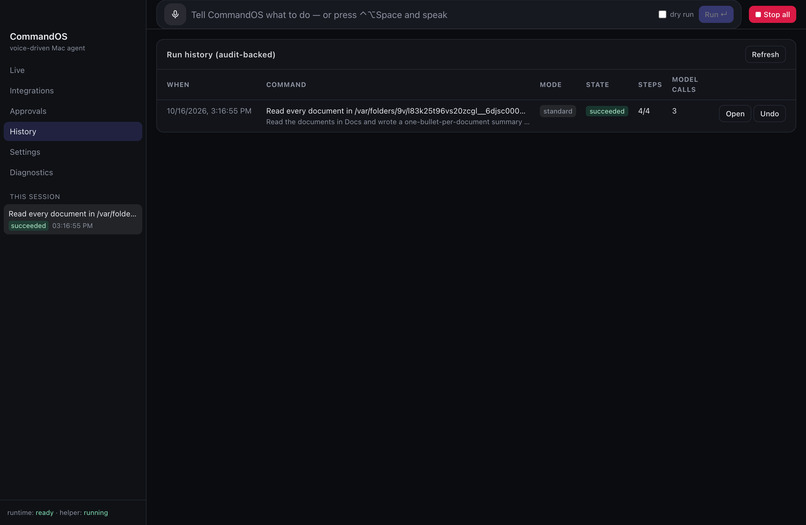Click the 'succeeded' state badge in the table

[x=607, y=111]
